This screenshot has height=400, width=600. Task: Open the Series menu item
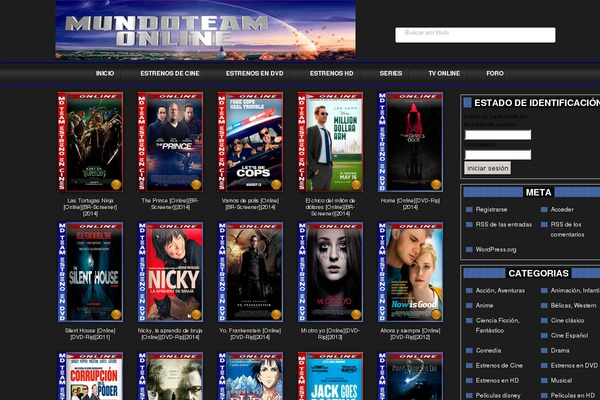click(x=391, y=73)
